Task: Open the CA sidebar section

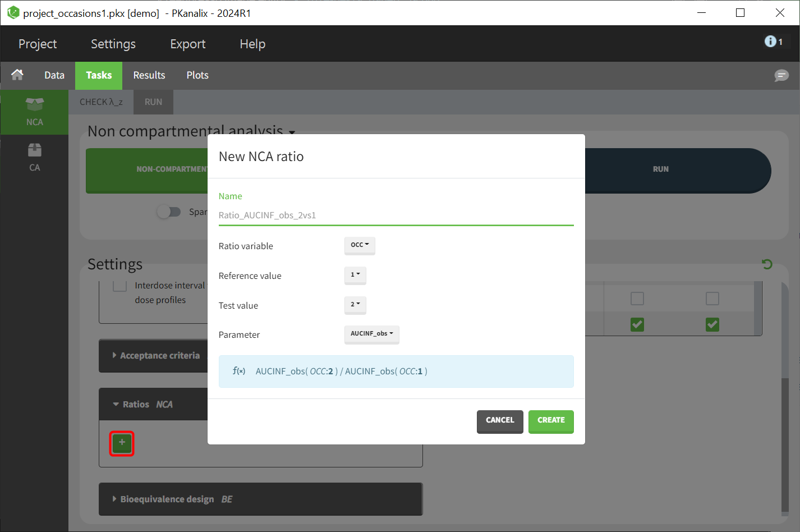Action: pyautogui.click(x=34, y=157)
